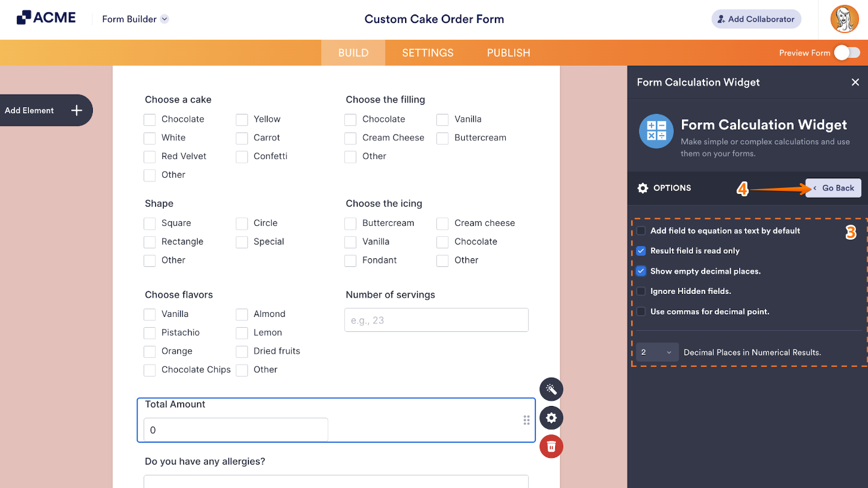The width and height of the screenshot is (868, 488).
Task: Open the PUBLISH tab
Action: (508, 52)
